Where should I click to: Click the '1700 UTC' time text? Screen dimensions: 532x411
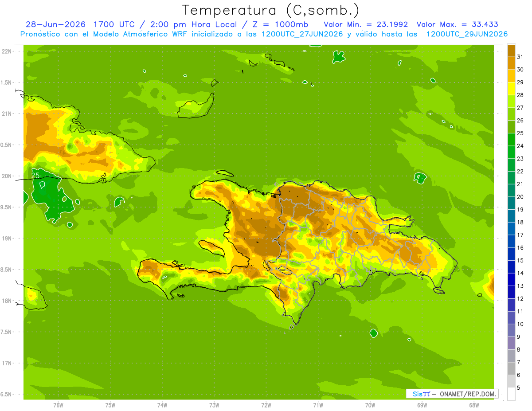pos(115,24)
